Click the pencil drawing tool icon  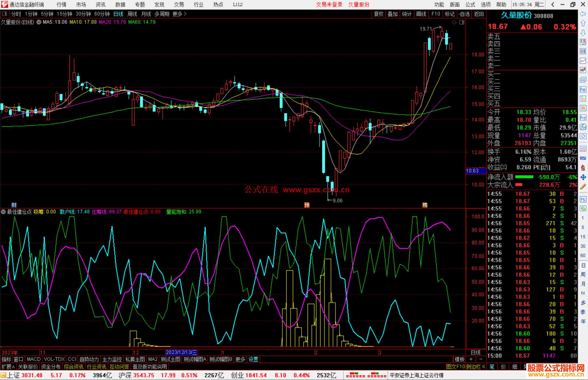583,187
